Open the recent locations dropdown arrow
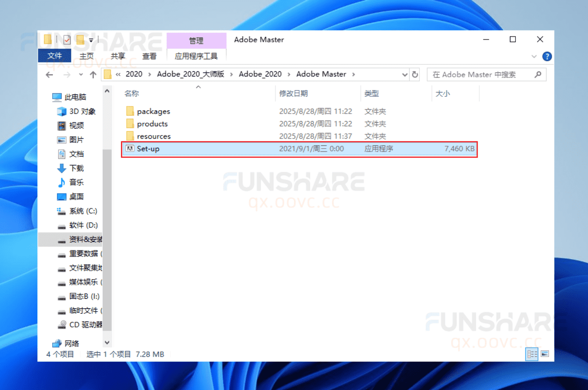588x390 pixels. pyautogui.click(x=81, y=74)
